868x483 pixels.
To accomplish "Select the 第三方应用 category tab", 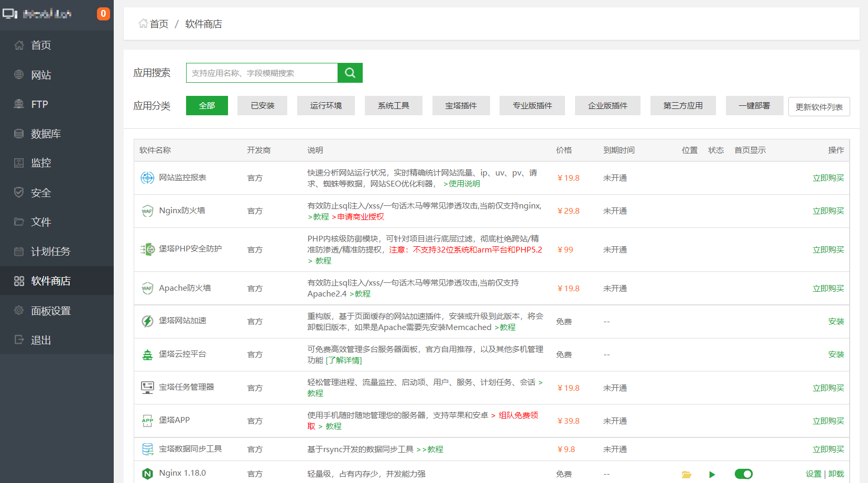I will pyautogui.click(x=683, y=105).
